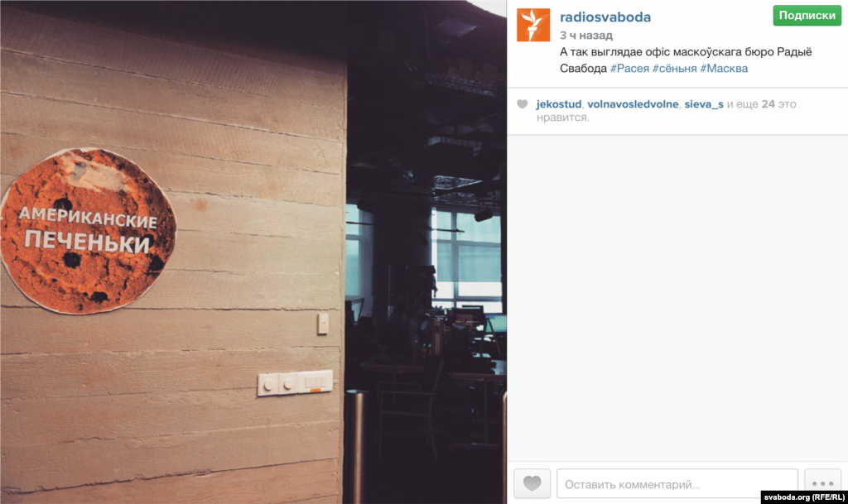This screenshot has height=504, width=848.
Task: Open the #Расея hashtag
Action: [x=629, y=69]
